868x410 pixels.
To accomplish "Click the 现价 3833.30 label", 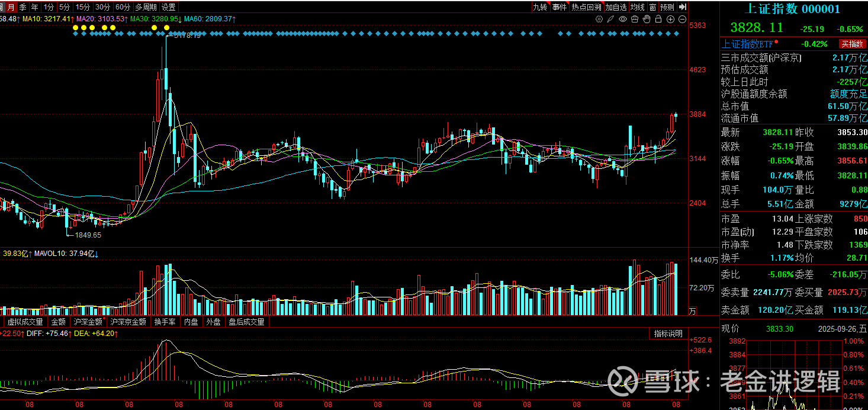I will 757,329.
